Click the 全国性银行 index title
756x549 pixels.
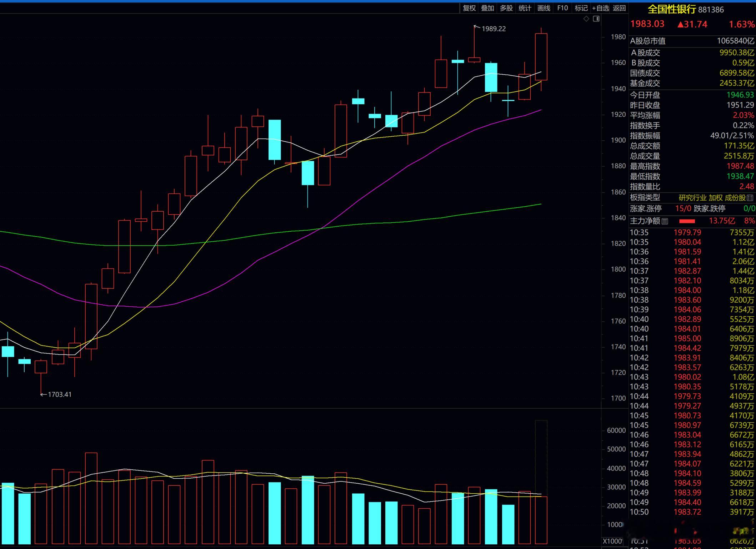click(671, 9)
